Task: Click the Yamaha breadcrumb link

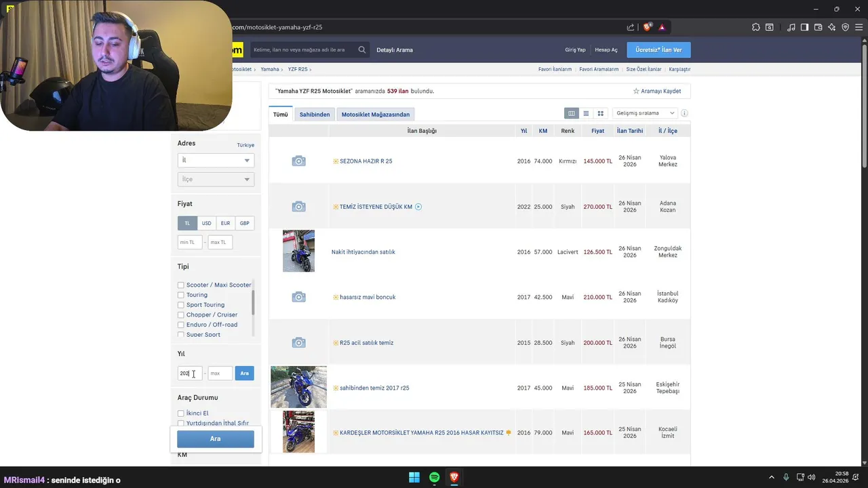Action: [270, 69]
